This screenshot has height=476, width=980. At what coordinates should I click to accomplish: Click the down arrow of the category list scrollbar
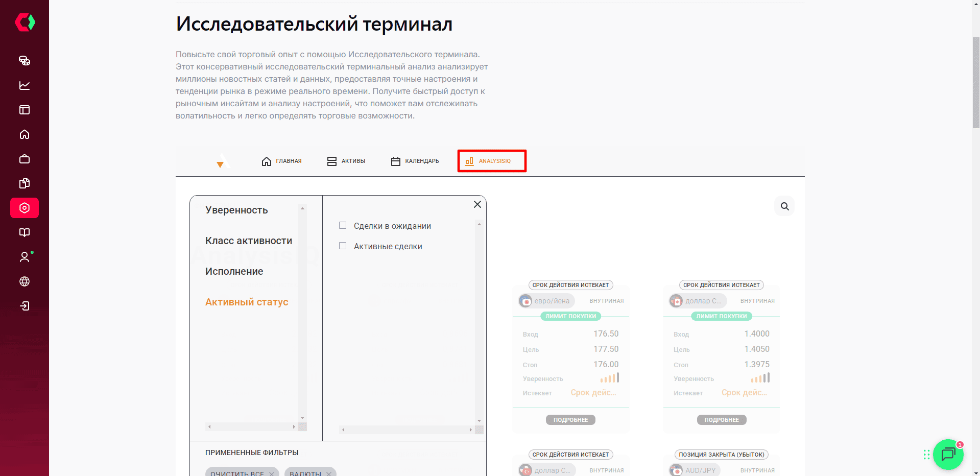pyautogui.click(x=303, y=418)
